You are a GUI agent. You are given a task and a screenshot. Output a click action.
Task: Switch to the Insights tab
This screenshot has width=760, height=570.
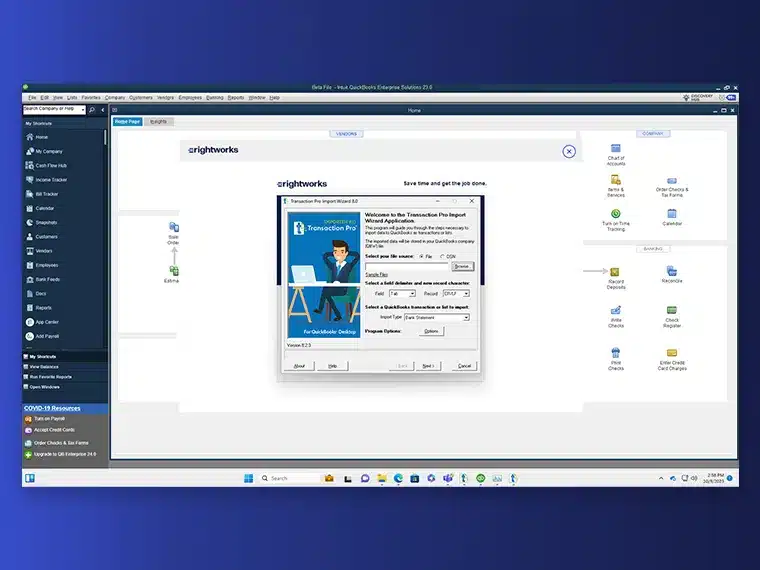coord(158,122)
